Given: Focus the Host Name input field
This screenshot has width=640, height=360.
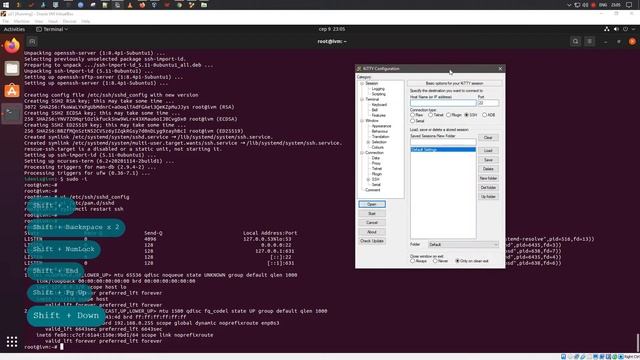Looking at the screenshot, I should click(443, 103).
